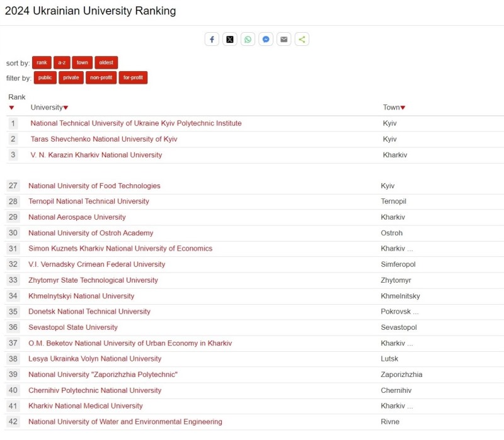
Task: Open Taras Shevchenko National University of Kyiv
Action: pos(104,139)
